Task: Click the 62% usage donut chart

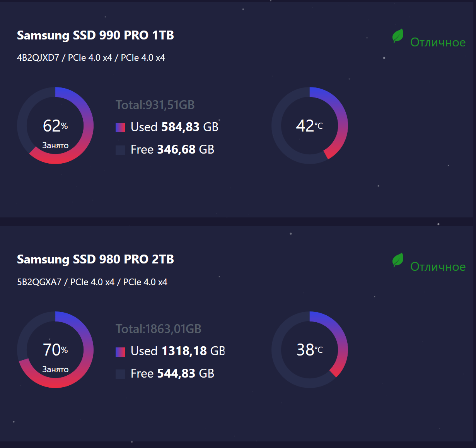Action: pyautogui.click(x=55, y=125)
